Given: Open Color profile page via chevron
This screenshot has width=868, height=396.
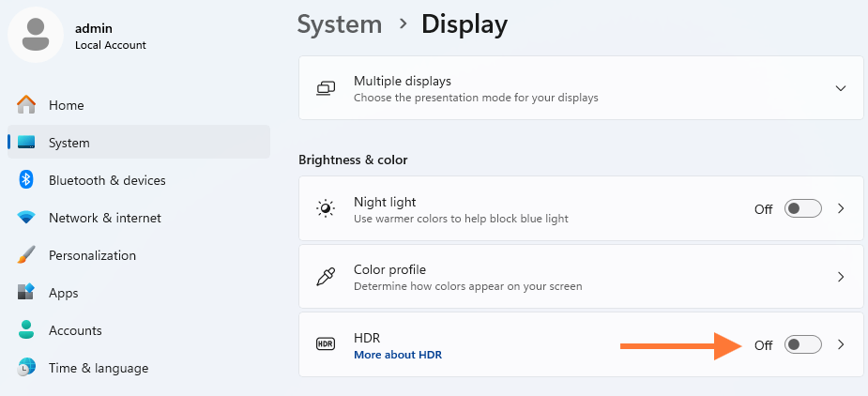Looking at the screenshot, I should [x=841, y=277].
